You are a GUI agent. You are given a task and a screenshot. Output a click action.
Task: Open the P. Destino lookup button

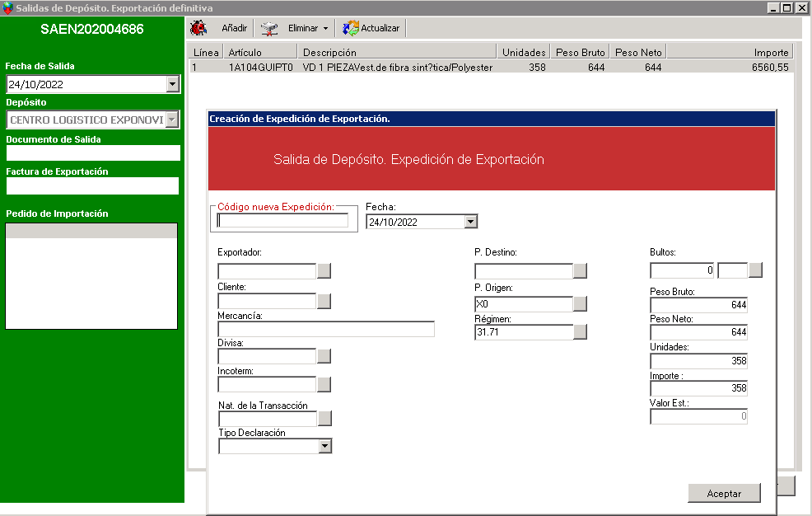pyautogui.click(x=581, y=271)
